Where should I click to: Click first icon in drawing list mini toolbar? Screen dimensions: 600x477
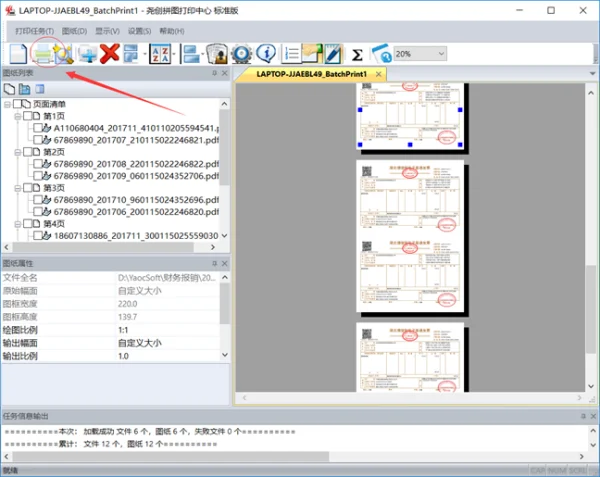click(x=9, y=89)
